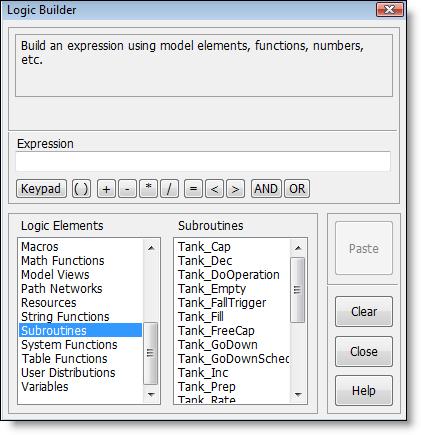The image size is (421, 435).
Task: Open the Keypad
Action: 41,189
